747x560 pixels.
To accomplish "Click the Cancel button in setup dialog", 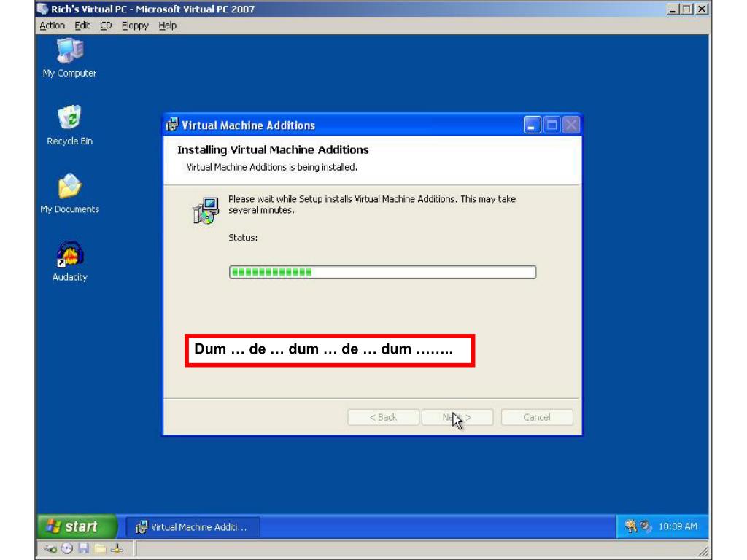I will [x=537, y=417].
